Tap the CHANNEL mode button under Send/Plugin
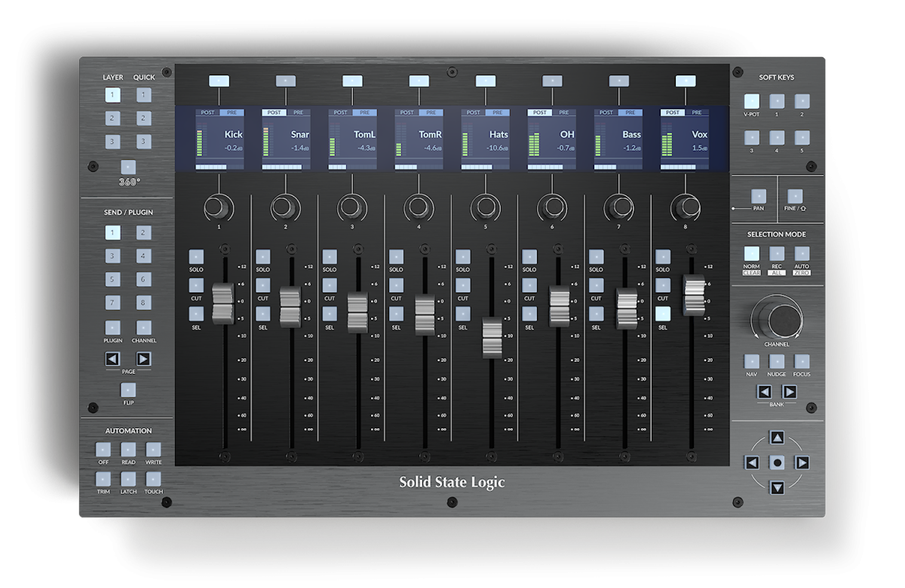Viewport: 905px width, 588px height. 144,328
